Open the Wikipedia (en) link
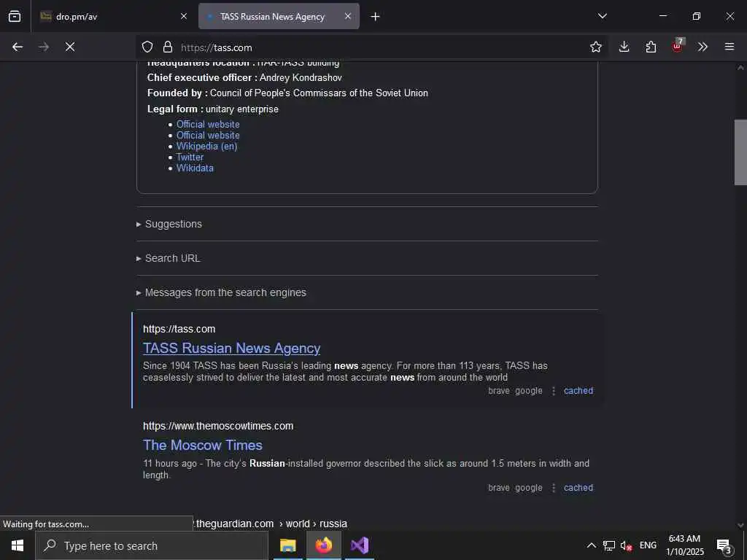 coord(206,146)
